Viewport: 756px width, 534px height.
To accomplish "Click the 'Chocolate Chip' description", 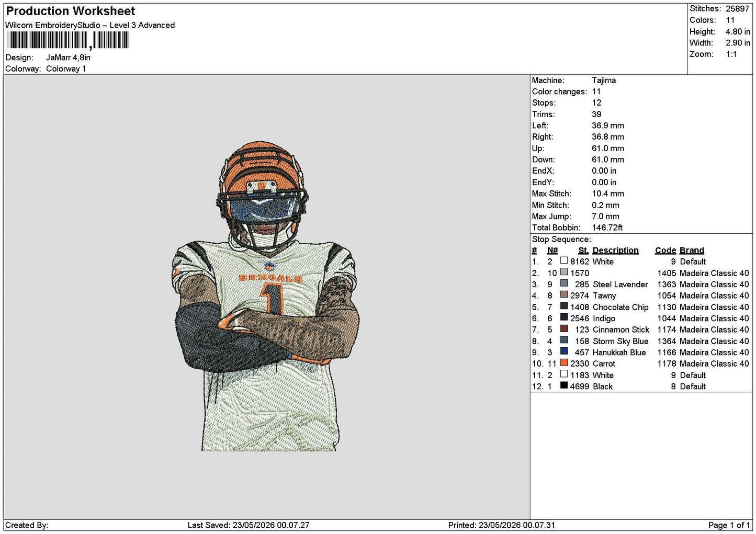I will click(620, 307).
